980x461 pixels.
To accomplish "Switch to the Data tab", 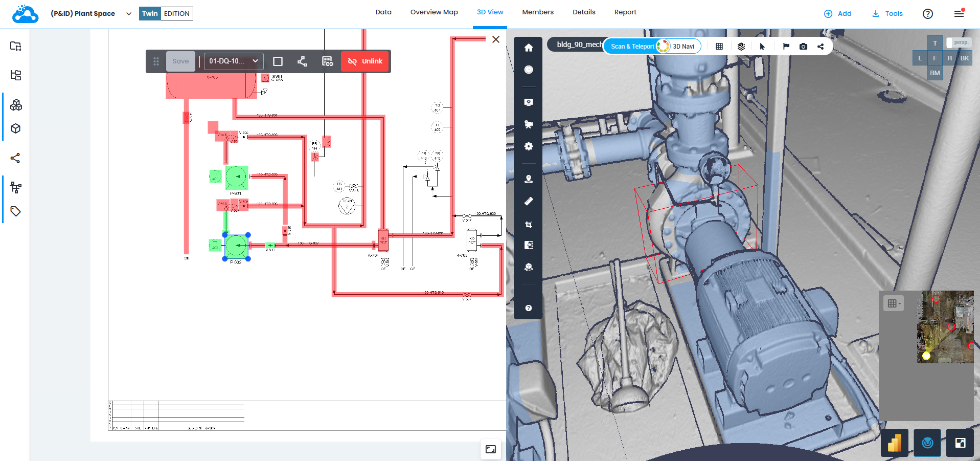I will [x=383, y=12].
